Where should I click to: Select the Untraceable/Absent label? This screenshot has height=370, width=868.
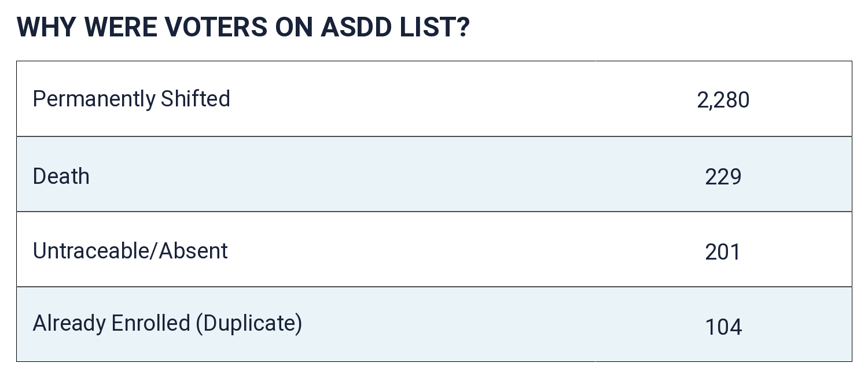(130, 250)
